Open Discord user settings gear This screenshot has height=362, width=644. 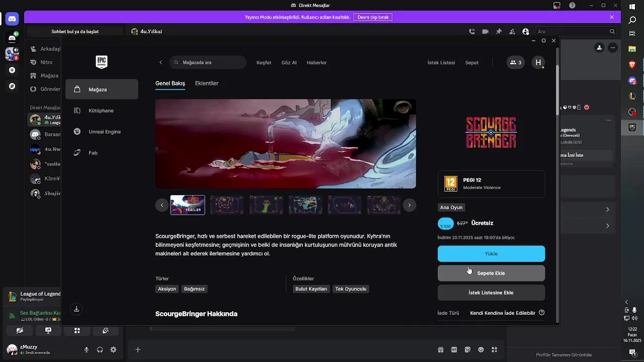pyautogui.click(x=113, y=349)
